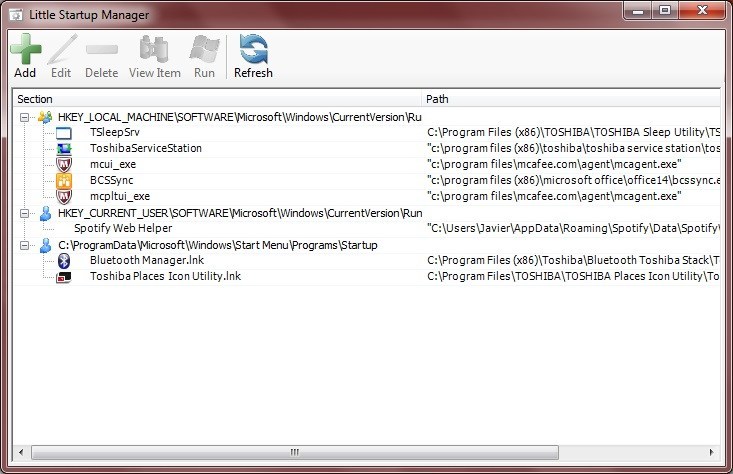Select the mcui_exe entry
The image size is (733, 474).
pos(113,164)
